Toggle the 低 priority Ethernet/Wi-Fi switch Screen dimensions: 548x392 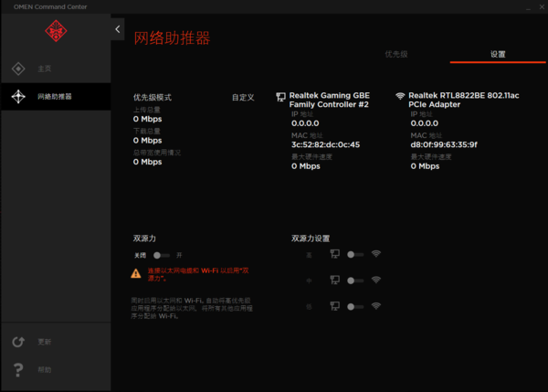355,307
